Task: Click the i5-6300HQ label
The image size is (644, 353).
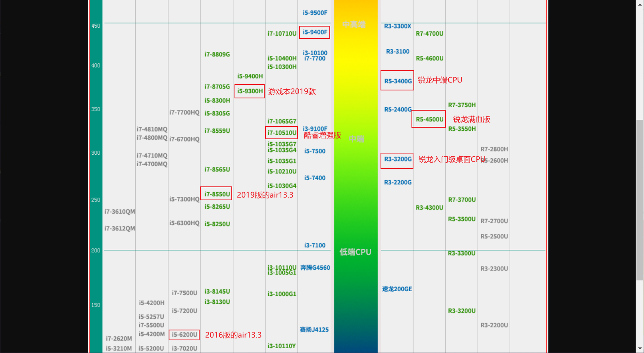Action: tap(185, 223)
